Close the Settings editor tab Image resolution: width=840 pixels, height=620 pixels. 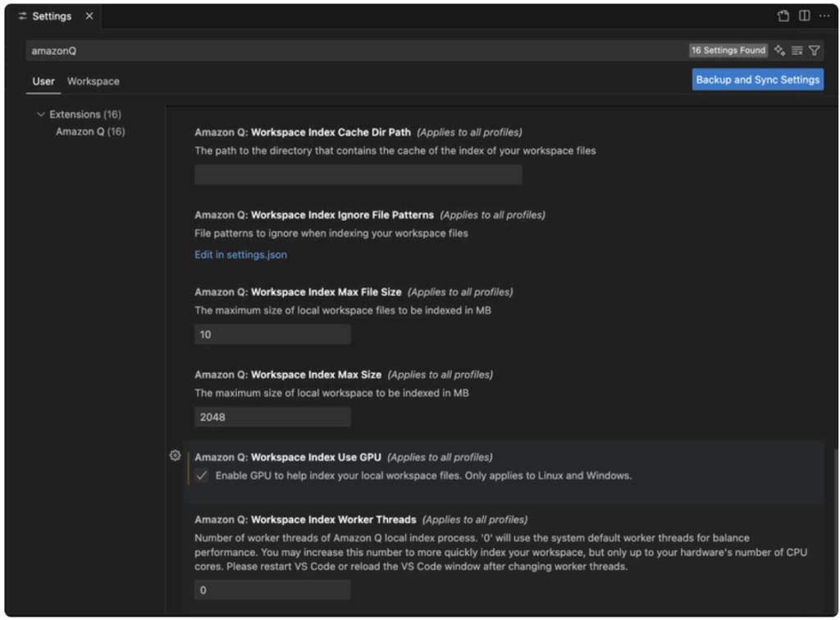[89, 16]
